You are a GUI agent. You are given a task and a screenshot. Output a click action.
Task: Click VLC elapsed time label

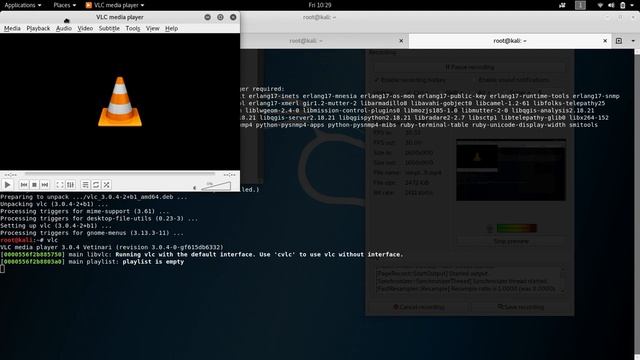point(10,175)
